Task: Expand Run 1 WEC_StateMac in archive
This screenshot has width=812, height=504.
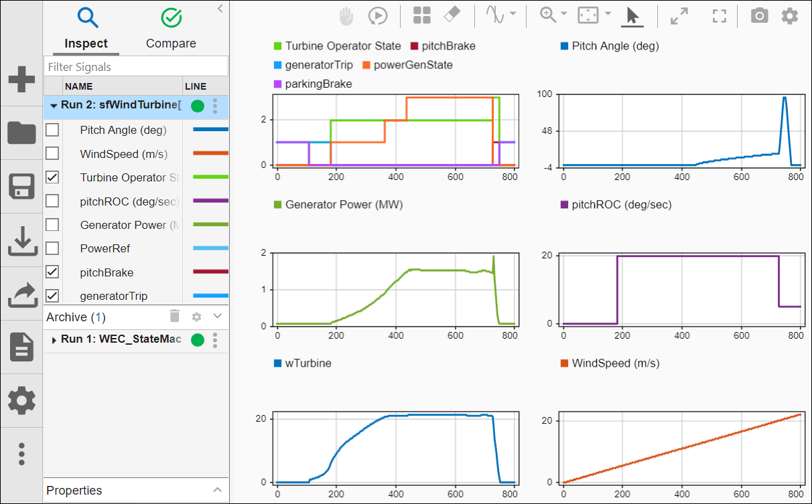Action: coord(54,340)
